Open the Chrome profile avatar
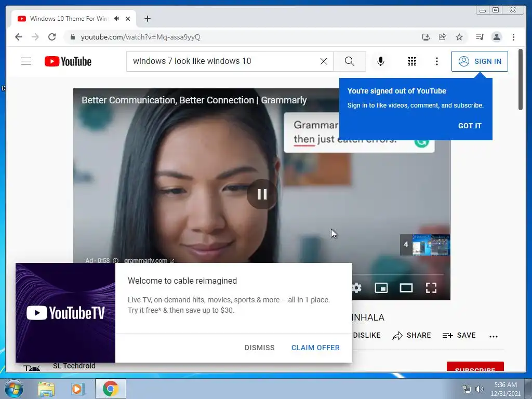Image resolution: width=532 pixels, height=399 pixels. [x=496, y=37]
